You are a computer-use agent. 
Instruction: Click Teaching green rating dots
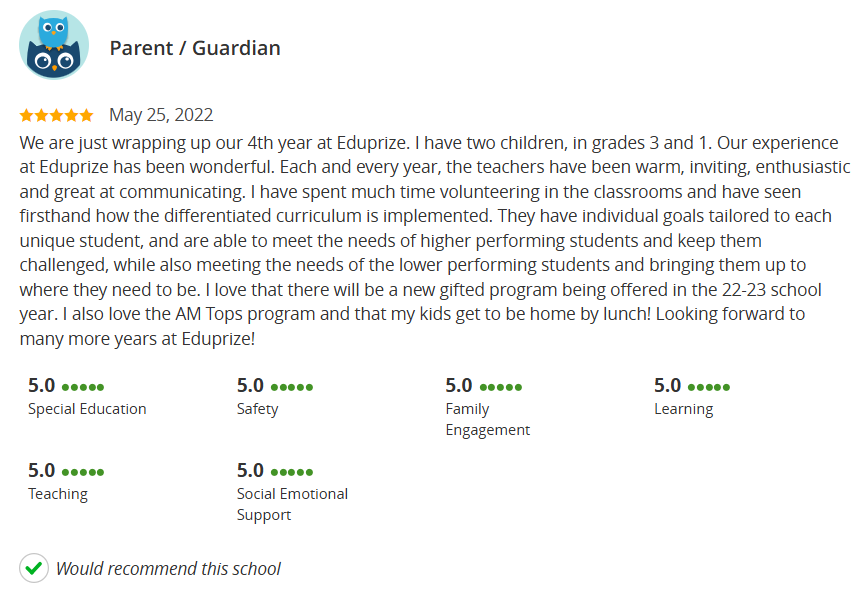coord(83,472)
